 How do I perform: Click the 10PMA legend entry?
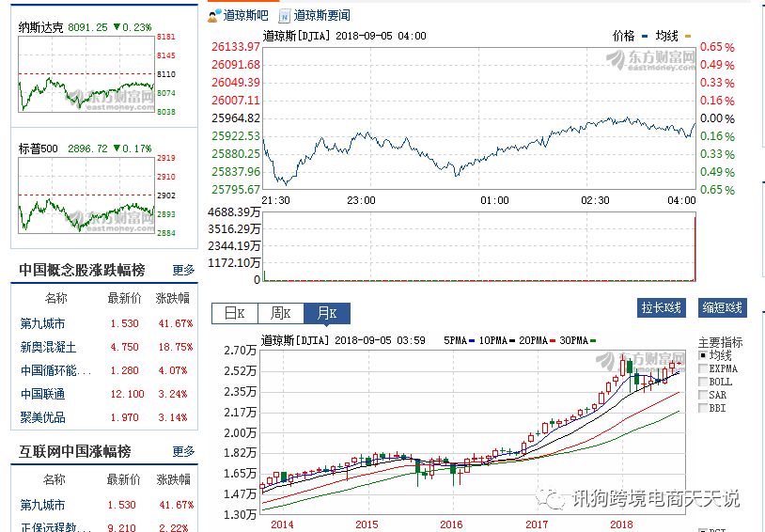tap(497, 340)
